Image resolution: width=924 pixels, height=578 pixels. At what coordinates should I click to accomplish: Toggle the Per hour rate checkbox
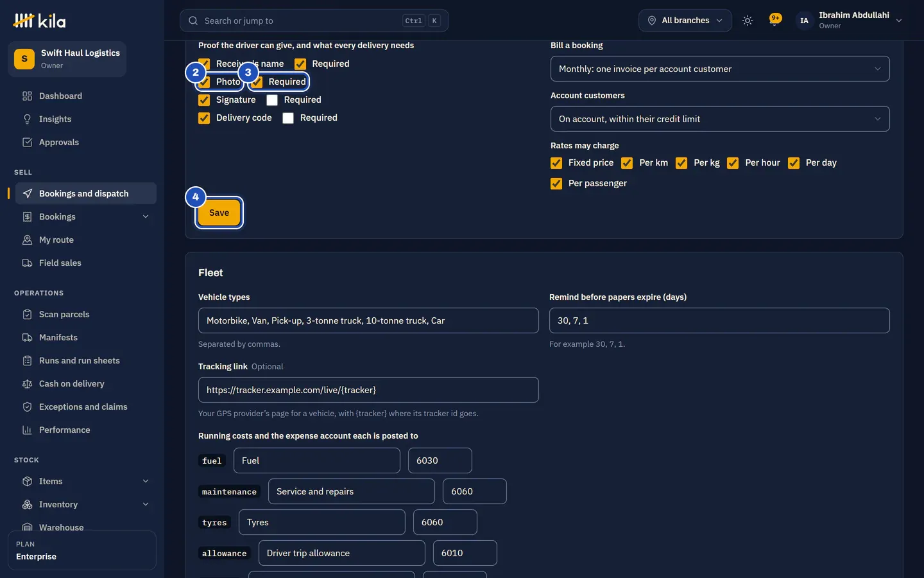(733, 163)
